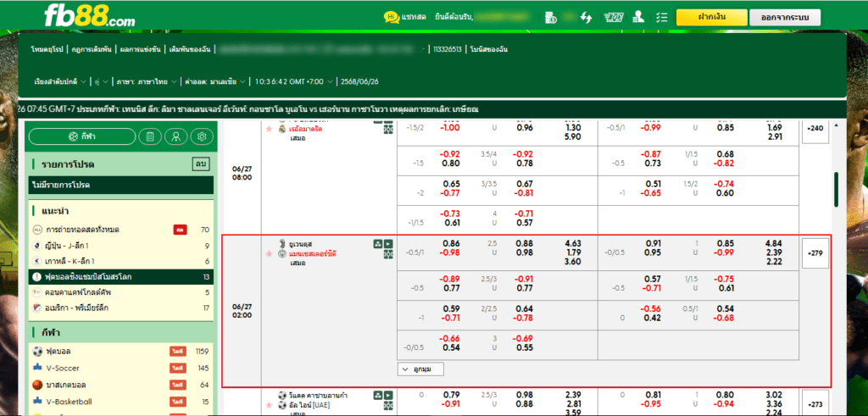This screenshot has height=416, width=868.
Task: Expand +273 more markets for Wydad match
Action: pos(815,404)
